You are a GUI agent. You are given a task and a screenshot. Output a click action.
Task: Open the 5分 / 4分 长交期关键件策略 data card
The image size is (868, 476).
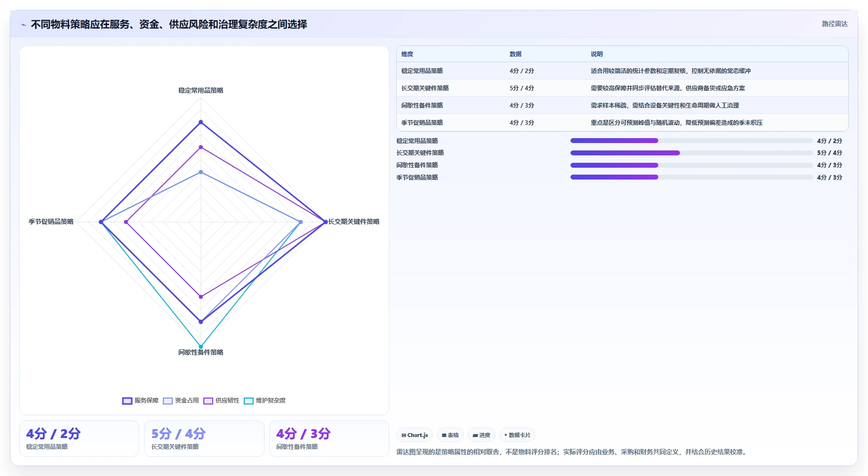click(x=204, y=439)
